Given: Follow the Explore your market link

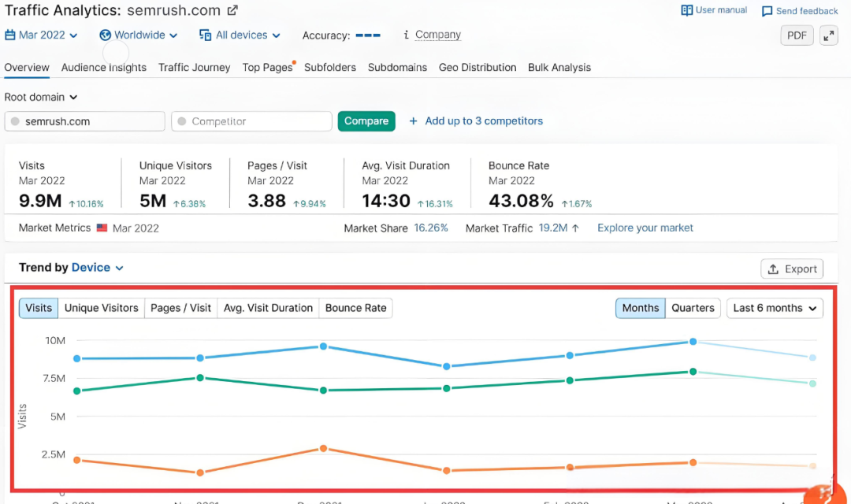Looking at the screenshot, I should point(645,228).
